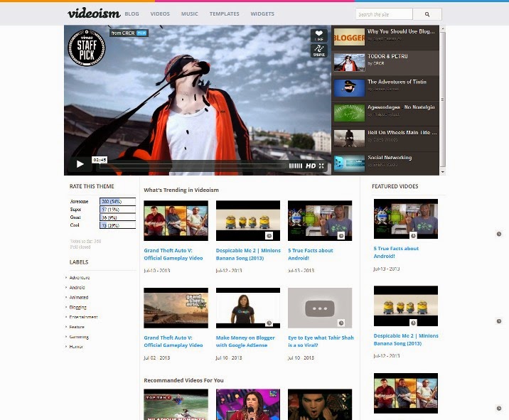This screenshot has width=509, height=420.
Task: Seek along the video progress bar
Action: click(x=193, y=166)
